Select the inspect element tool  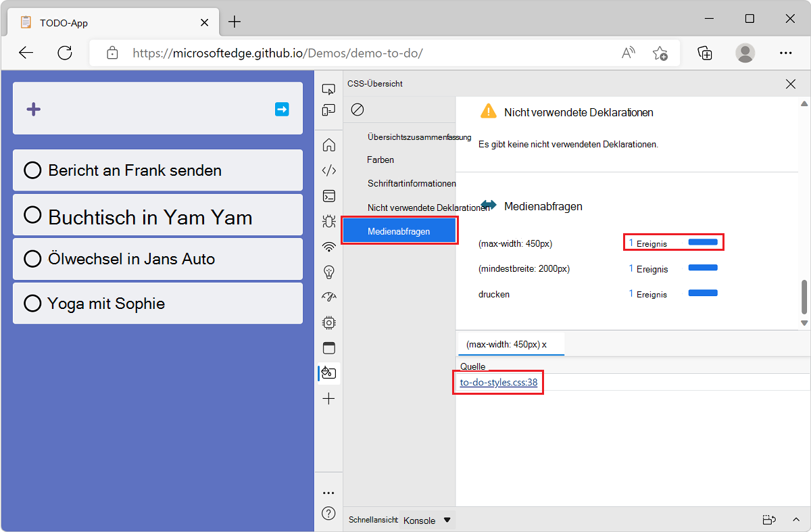[x=328, y=89]
